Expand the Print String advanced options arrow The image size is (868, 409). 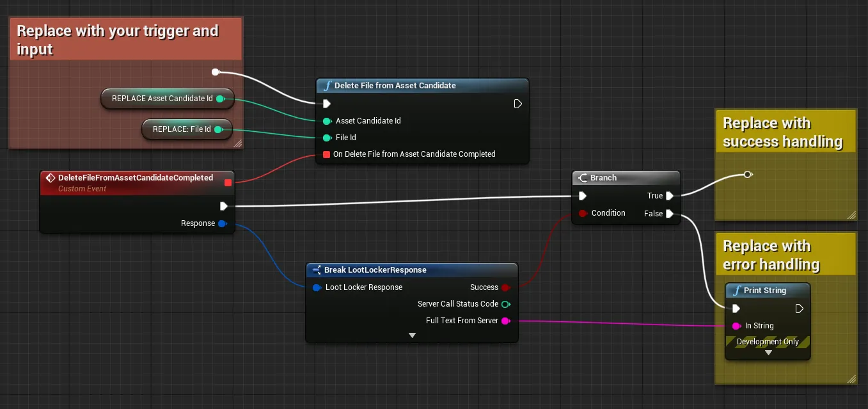pyautogui.click(x=768, y=353)
